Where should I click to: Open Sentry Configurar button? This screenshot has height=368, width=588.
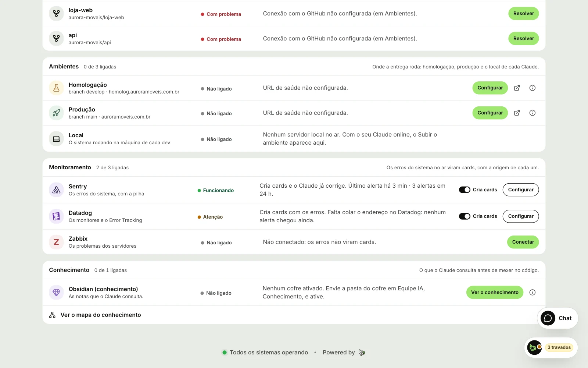[x=521, y=190]
